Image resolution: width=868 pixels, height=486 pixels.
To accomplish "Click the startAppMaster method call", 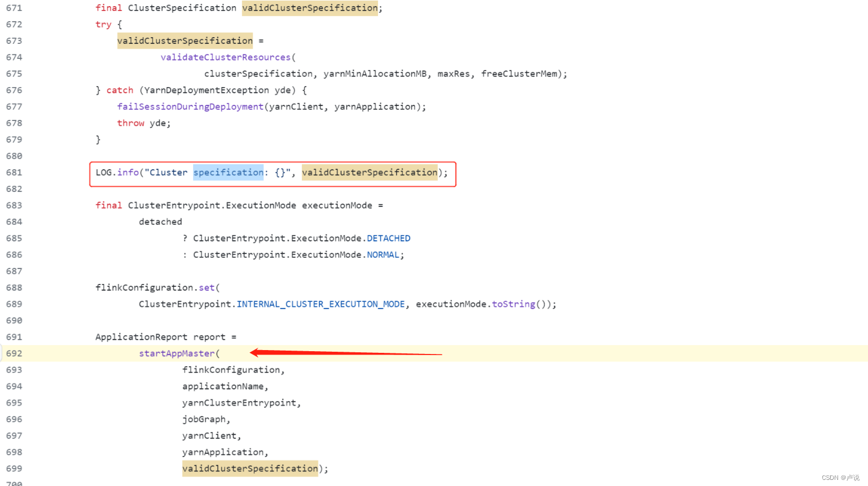I will point(177,353).
